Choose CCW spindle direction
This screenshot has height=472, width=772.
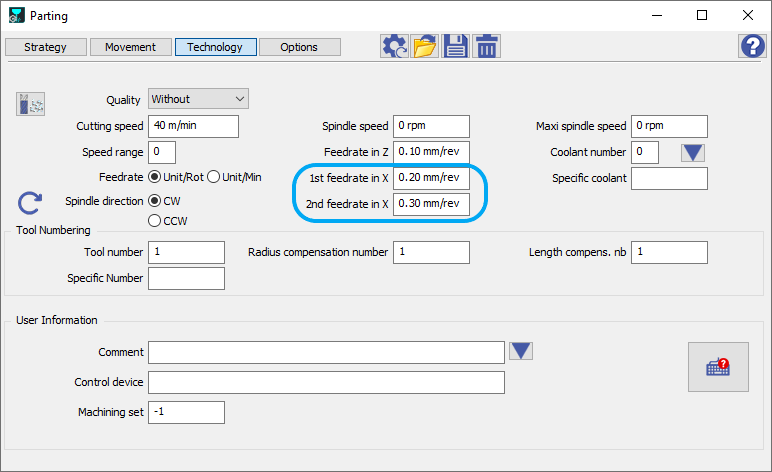coord(155,220)
